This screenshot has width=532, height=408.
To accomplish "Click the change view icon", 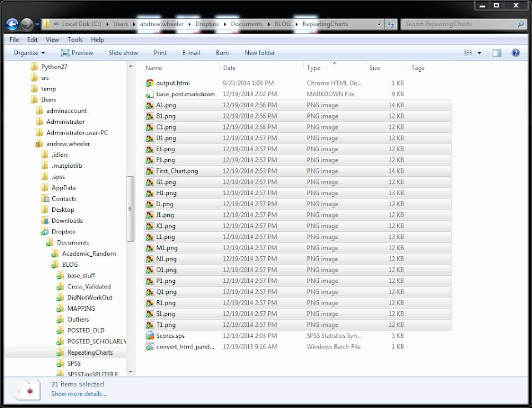I will [x=468, y=53].
